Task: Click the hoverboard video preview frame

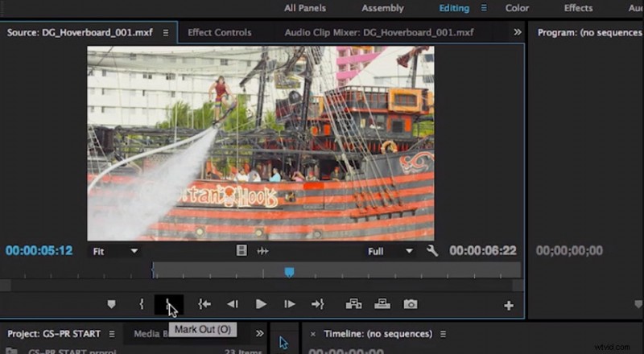Action: point(260,143)
